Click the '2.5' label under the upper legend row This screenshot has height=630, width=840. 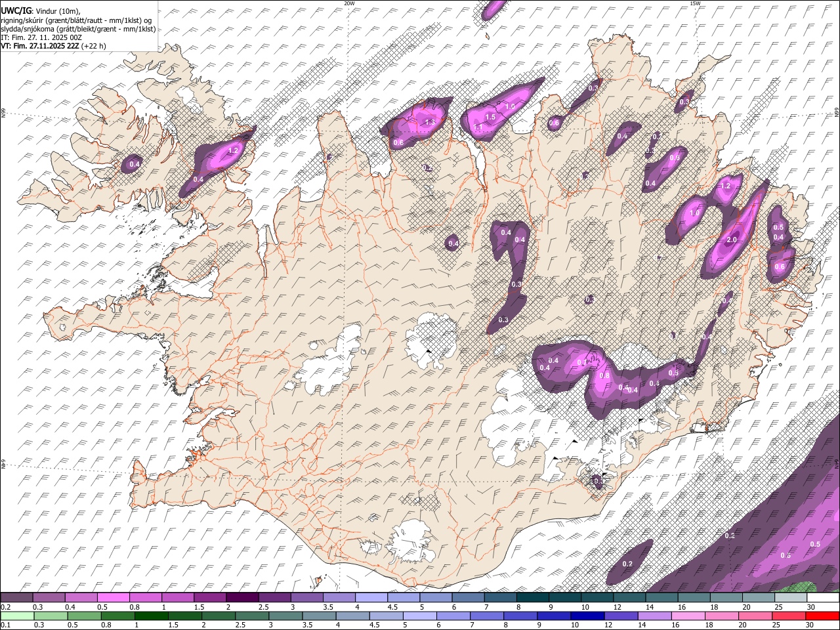[263, 607]
